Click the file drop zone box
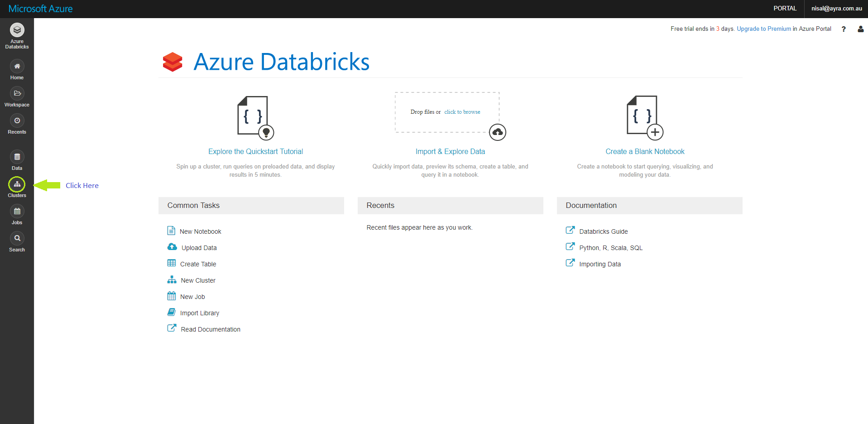The width and height of the screenshot is (868, 424). click(447, 112)
